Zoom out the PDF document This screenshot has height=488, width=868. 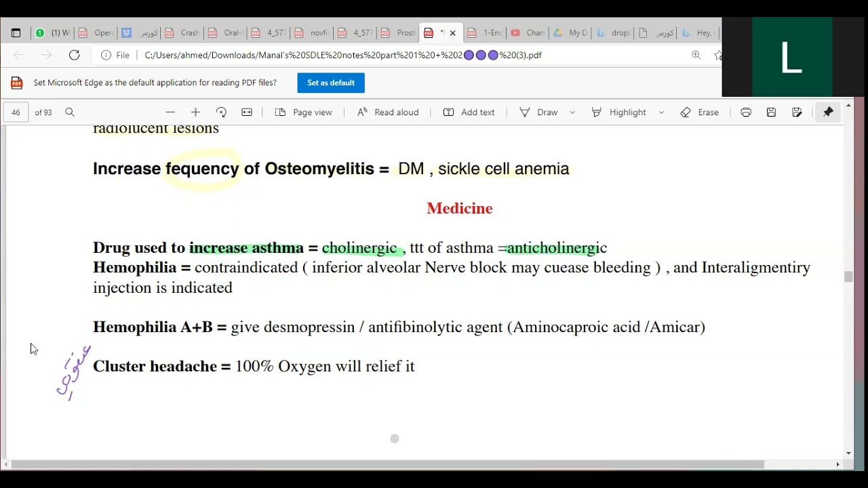pyautogui.click(x=170, y=113)
